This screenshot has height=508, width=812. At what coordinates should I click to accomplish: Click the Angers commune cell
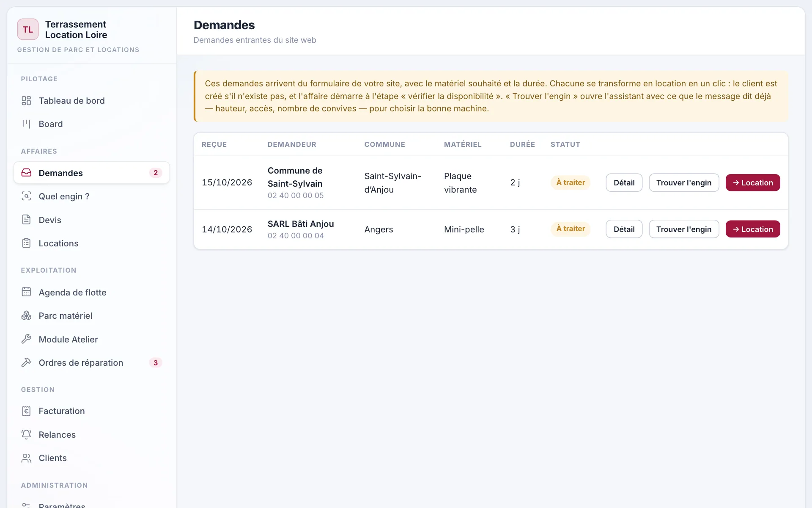click(379, 229)
